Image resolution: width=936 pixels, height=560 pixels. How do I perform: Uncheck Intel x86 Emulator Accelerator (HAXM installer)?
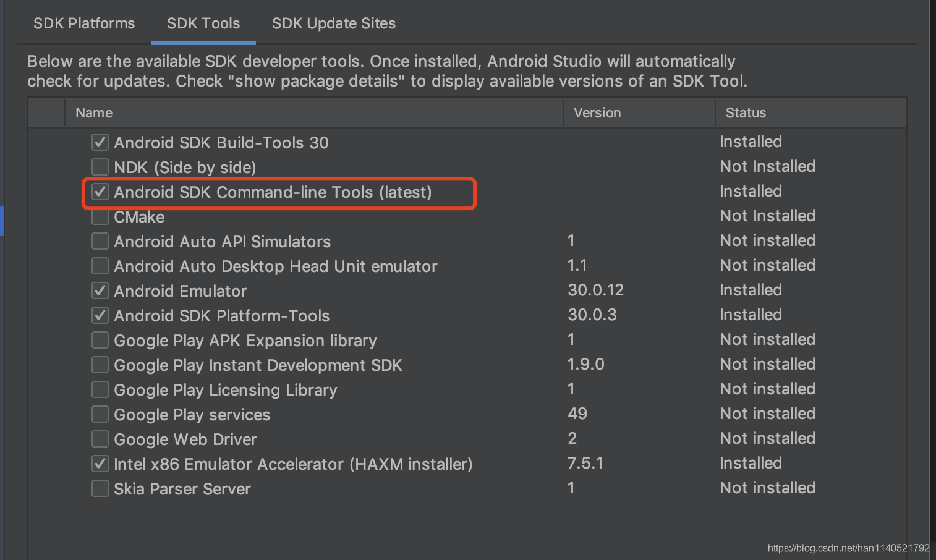pyautogui.click(x=100, y=463)
